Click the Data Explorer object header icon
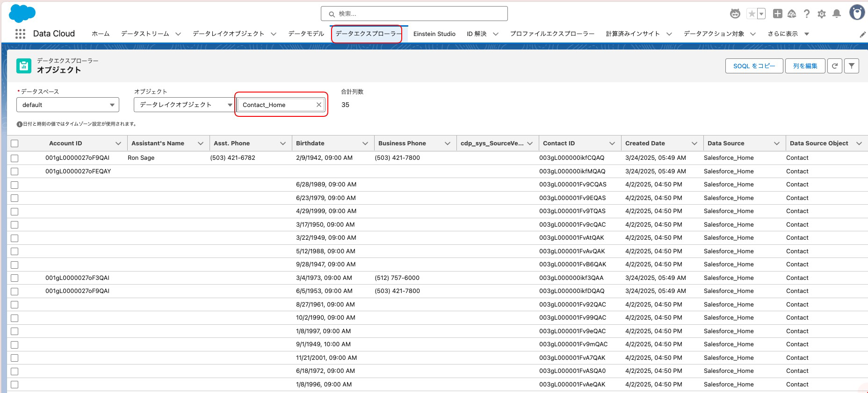Image resolution: width=868 pixels, height=393 pixels. (24, 66)
